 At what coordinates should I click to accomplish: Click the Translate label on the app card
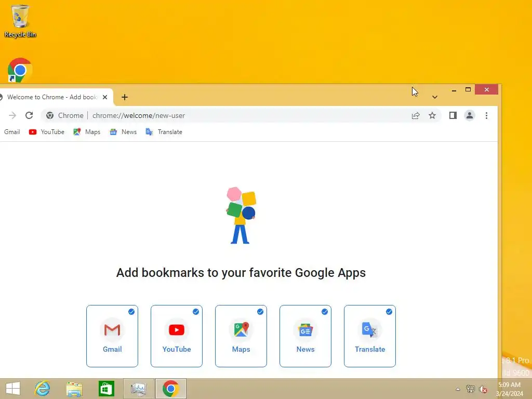(x=370, y=349)
